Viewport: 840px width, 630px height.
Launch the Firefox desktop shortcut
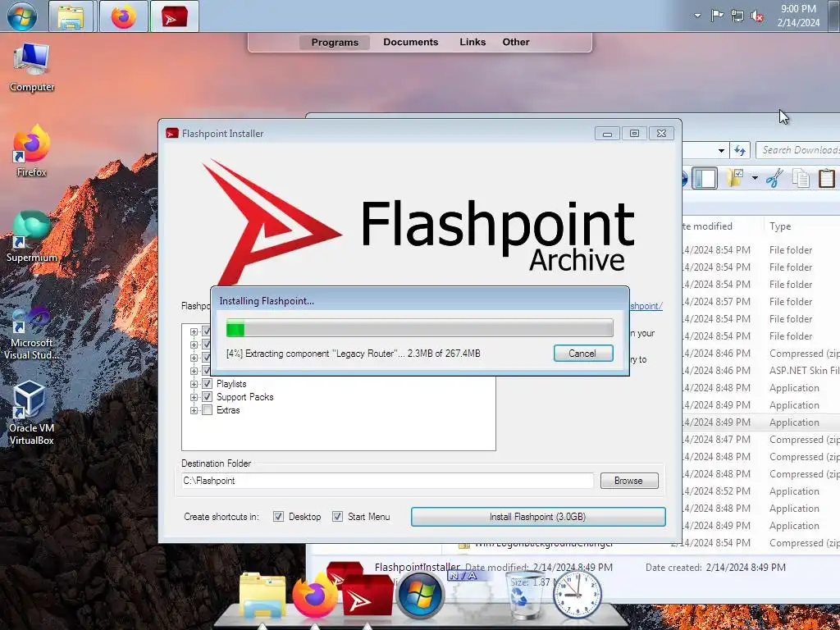(32, 151)
